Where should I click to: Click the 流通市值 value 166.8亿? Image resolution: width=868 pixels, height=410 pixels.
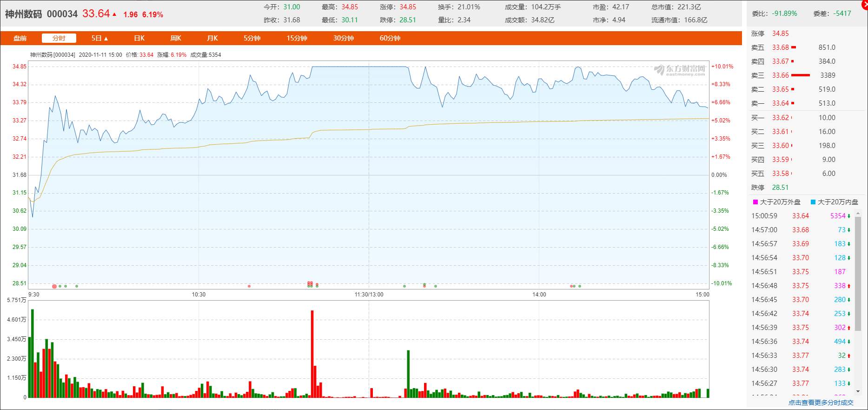pyautogui.click(x=696, y=20)
